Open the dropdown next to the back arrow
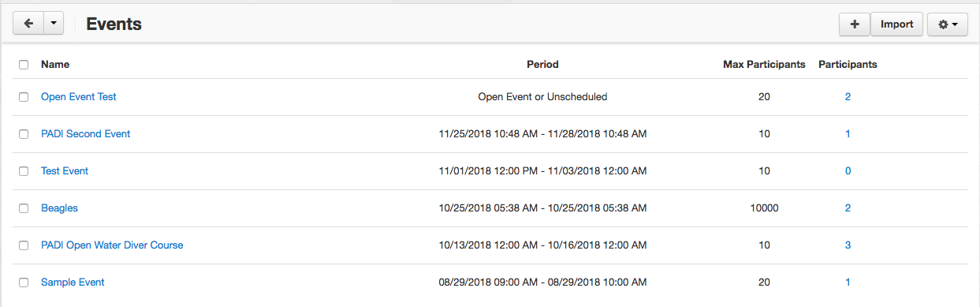The width and height of the screenshot is (980, 307). coord(53,24)
